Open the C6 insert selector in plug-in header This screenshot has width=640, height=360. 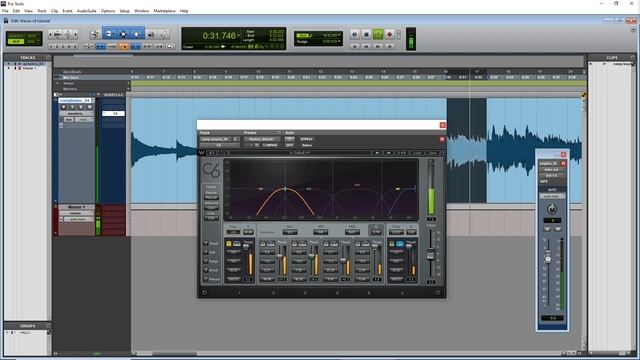click(x=219, y=145)
